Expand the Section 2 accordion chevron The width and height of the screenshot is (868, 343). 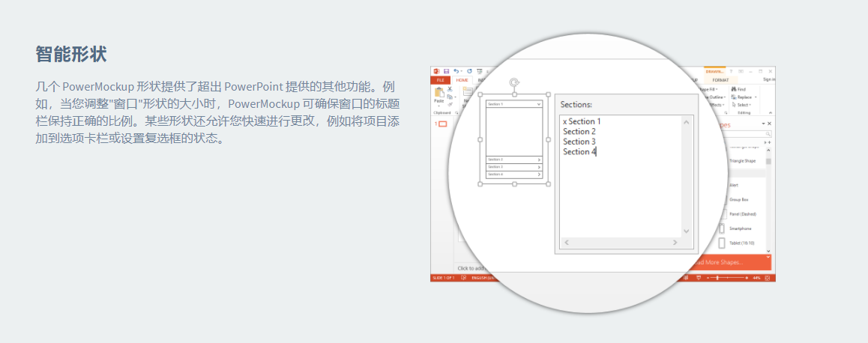[x=539, y=160]
